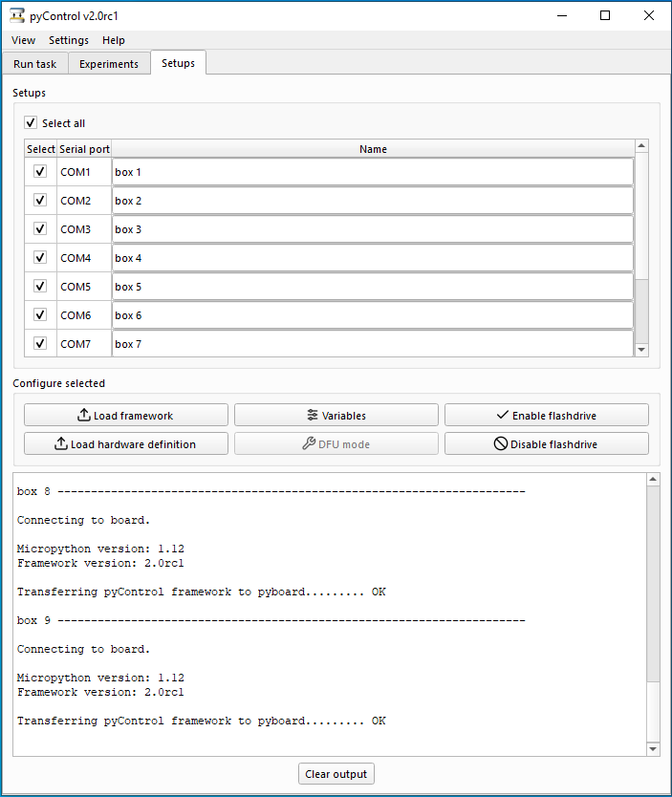Click the COM3 serial port cell
Viewport: 672px width, 797px height.
click(84, 229)
